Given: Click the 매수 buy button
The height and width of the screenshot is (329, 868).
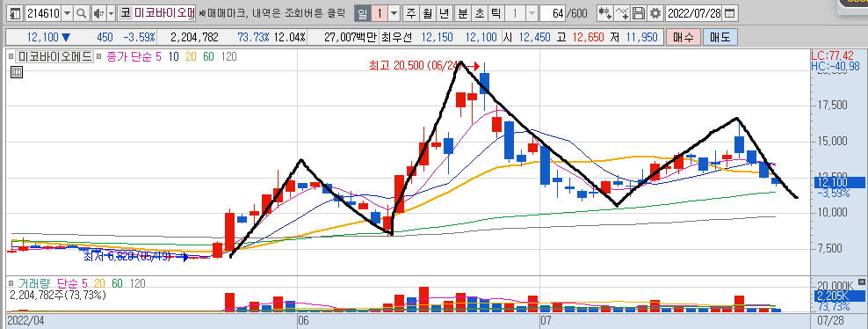Looking at the screenshot, I should 684,38.
